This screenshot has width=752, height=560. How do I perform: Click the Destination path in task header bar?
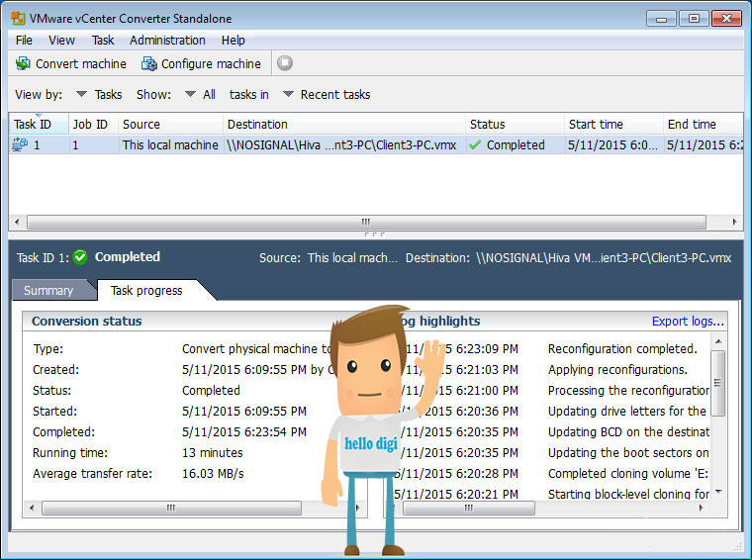point(604,258)
